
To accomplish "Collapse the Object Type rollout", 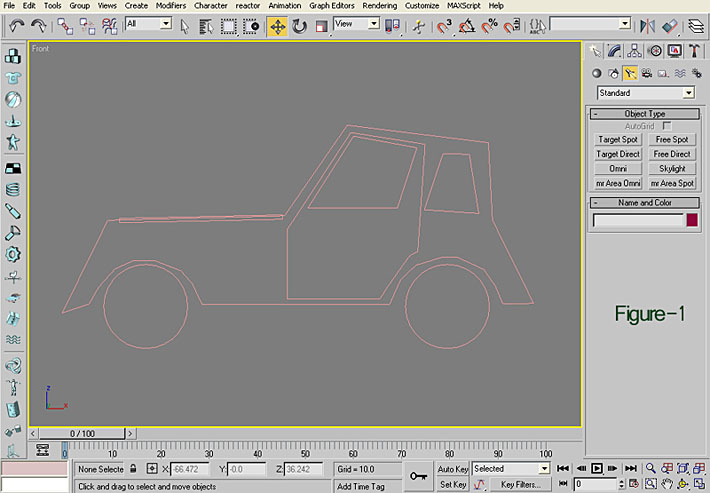I will pos(644,114).
